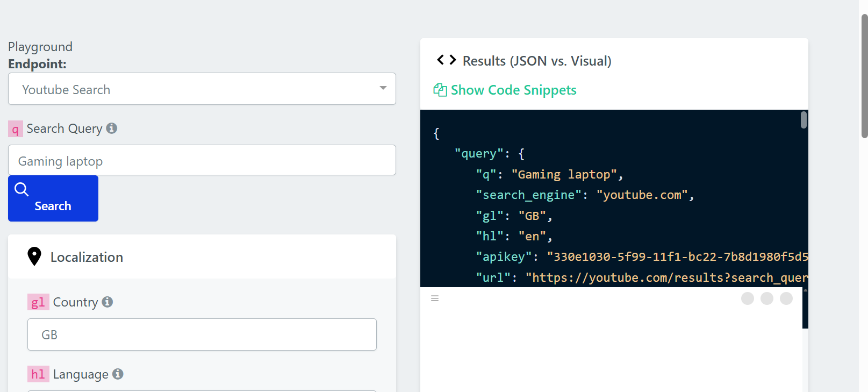
Task: Click the JSON results panel scrollbar
Action: pos(804,120)
